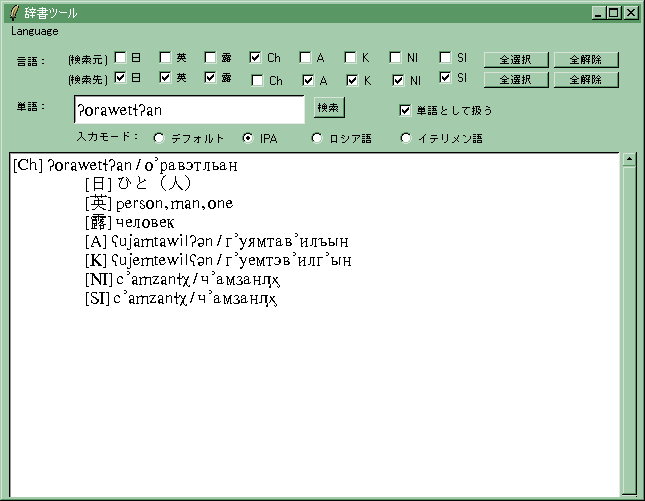The width and height of the screenshot is (645, 501).
Task: Click the results scrollbar up arrow
Action: (x=629, y=159)
